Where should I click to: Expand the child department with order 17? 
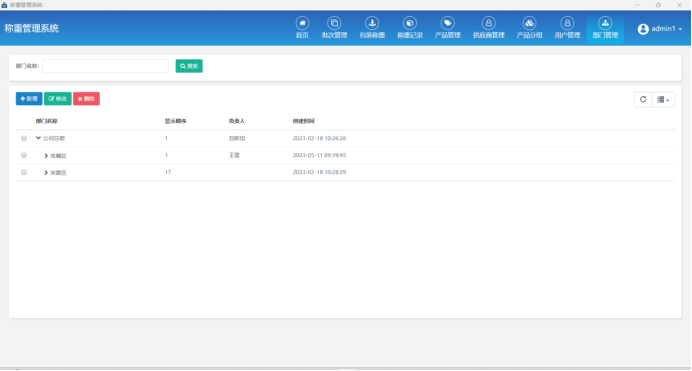(x=46, y=172)
